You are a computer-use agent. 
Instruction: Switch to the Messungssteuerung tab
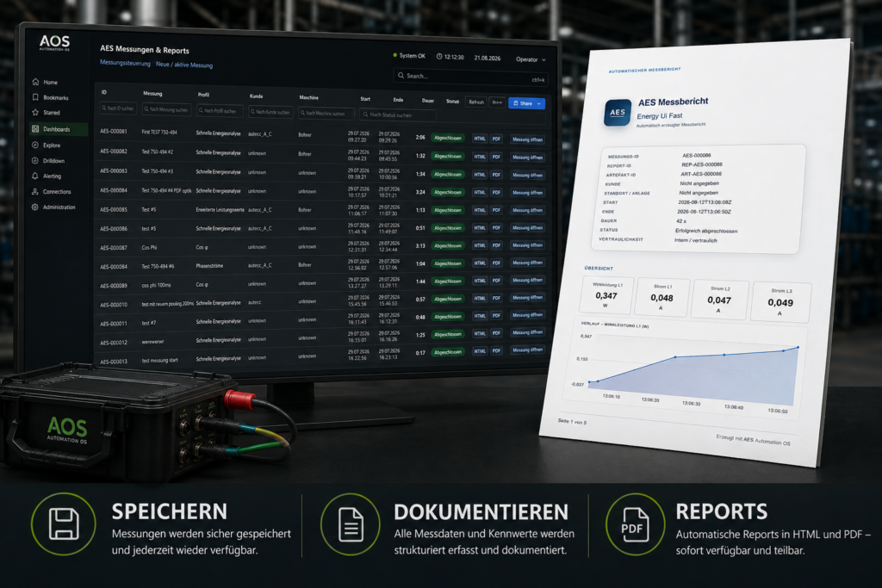125,63
